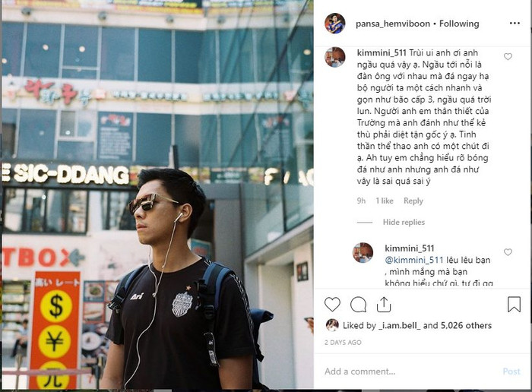Like first kimmini_511 comment heart

pos(508,57)
